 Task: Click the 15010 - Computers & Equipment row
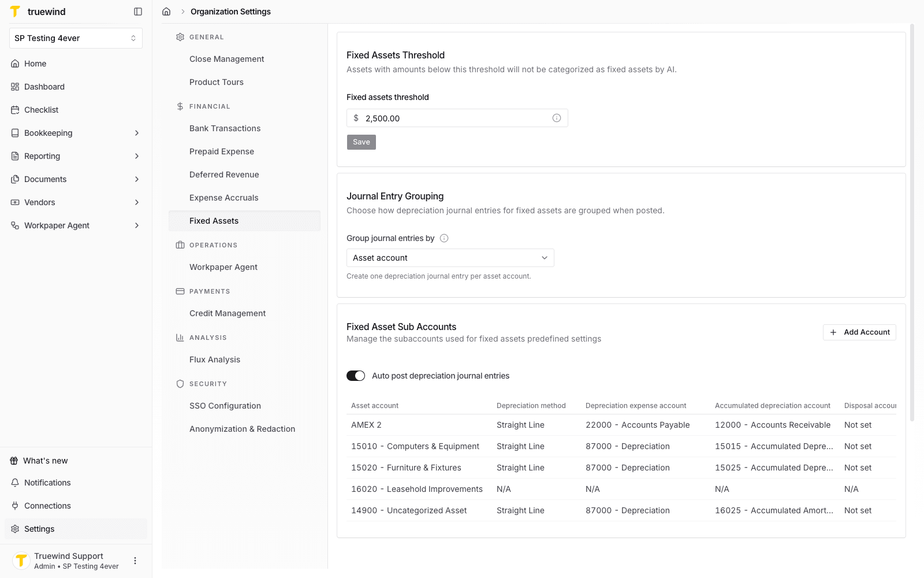[x=621, y=446]
